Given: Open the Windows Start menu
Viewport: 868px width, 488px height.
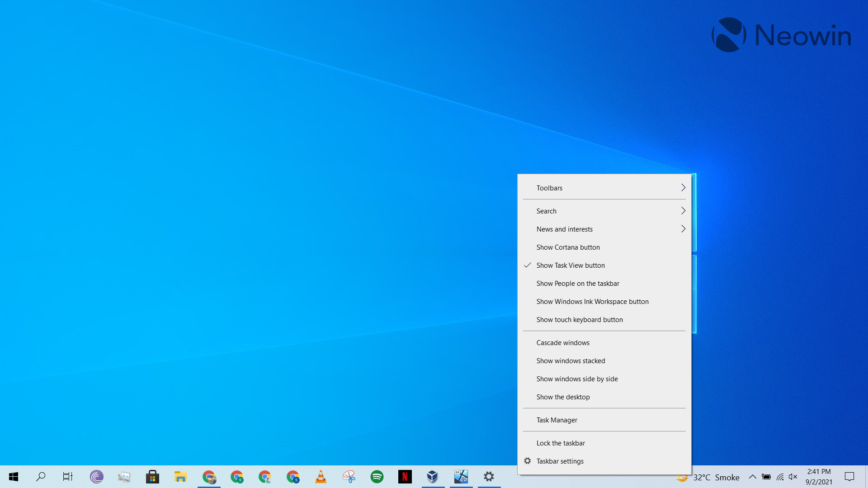Looking at the screenshot, I should (14, 477).
